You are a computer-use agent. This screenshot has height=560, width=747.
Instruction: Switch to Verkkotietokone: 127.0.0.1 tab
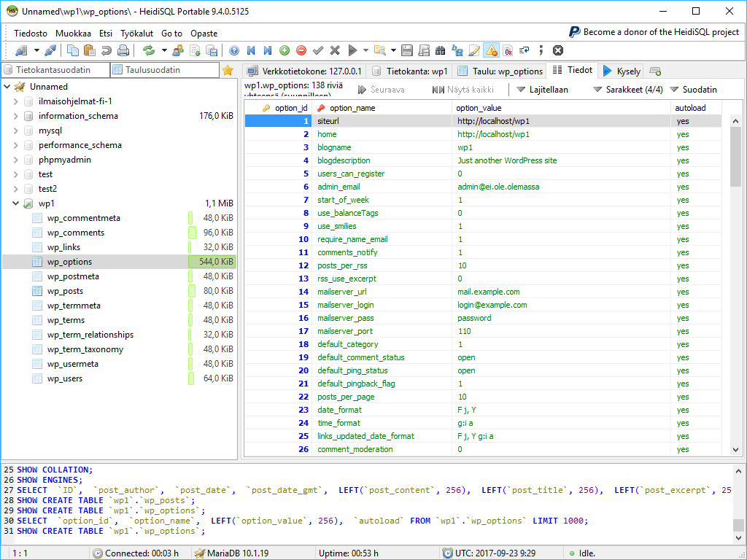(304, 71)
